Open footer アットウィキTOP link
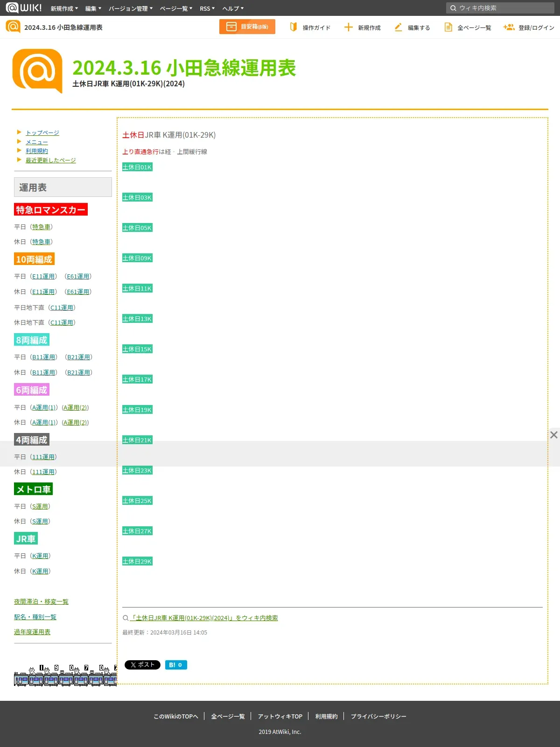This screenshot has width=560, height=747. click(x=280, y=716)
